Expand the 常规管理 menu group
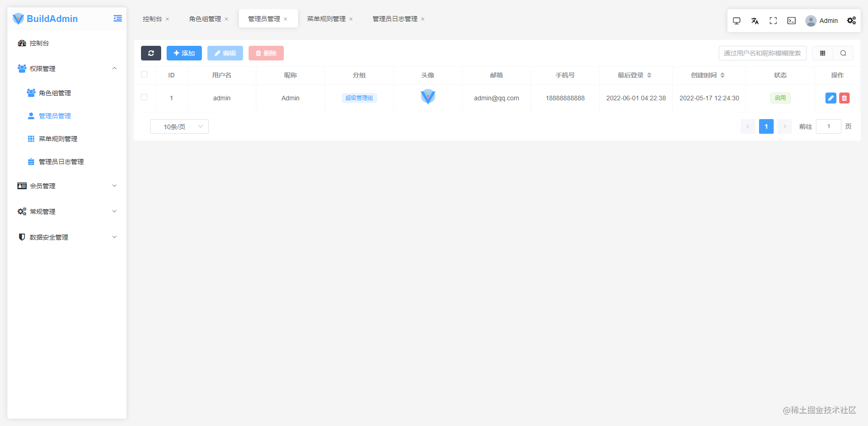Screen dimensions: 868x426 coord(67,212)
